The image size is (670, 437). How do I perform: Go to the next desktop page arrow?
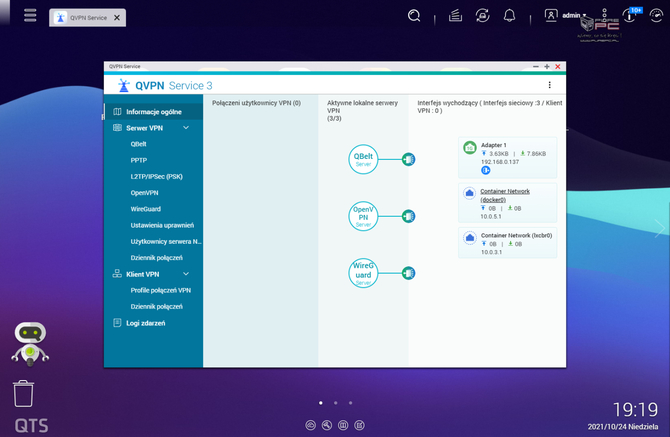tap(659, 229)
